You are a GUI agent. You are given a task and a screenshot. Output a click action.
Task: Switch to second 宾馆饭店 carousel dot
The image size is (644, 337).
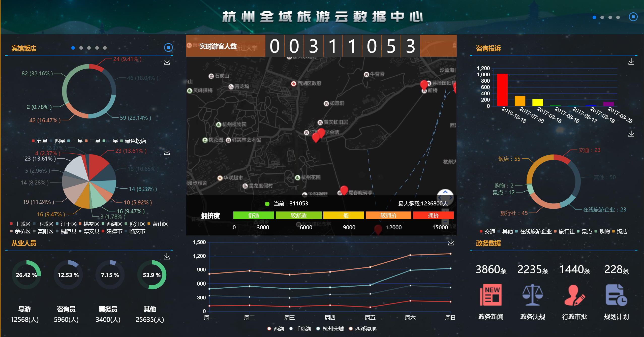click(81, 48)
